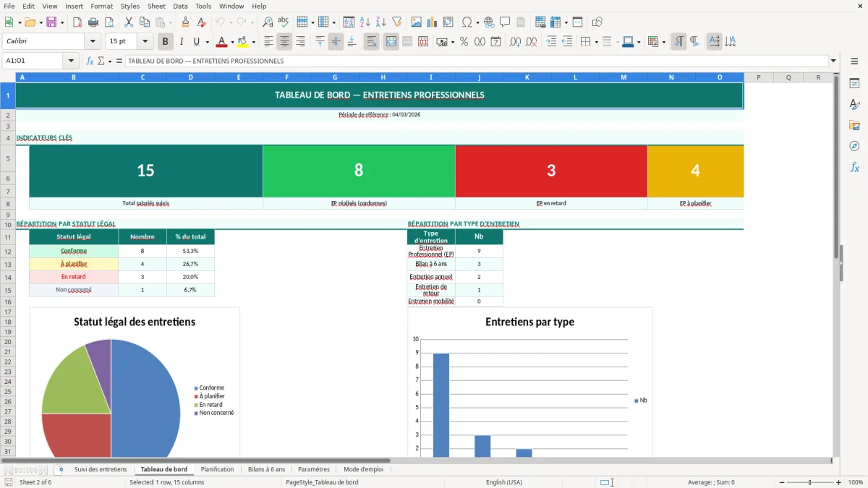The width and height of the screenshot is (868, 488).
Task: Toggle Underline formatting
Action: (196, 42)
